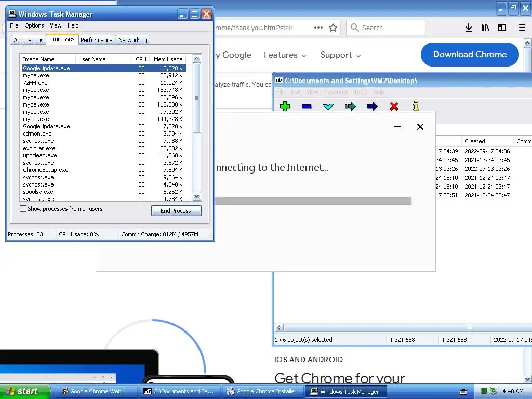Click the Download Chrome button
532x399 pixels.
point(470,55)
